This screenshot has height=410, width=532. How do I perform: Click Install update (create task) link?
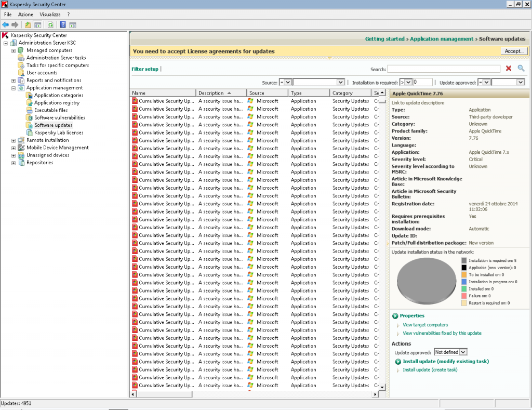click(430, 369)
